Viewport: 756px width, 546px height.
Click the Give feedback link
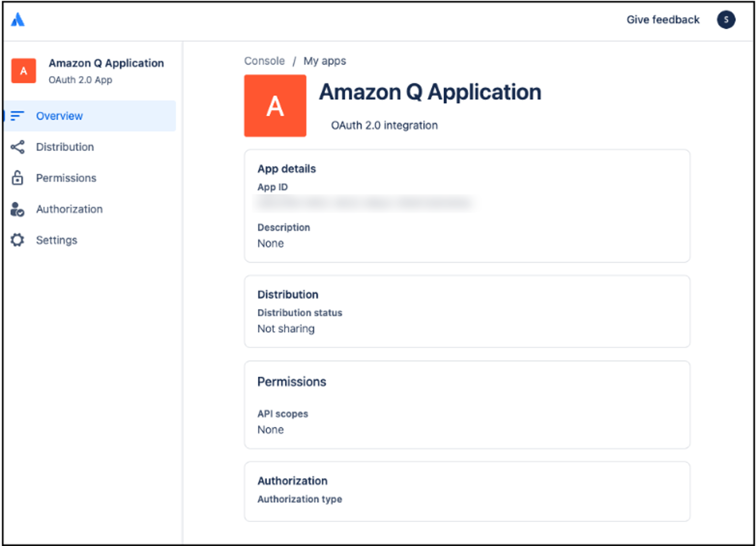tap(663, 20)
